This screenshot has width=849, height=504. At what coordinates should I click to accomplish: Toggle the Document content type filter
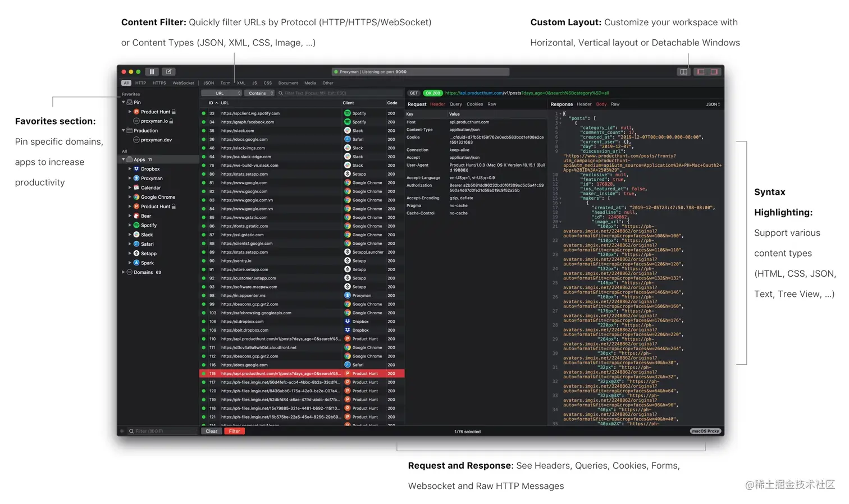click(288, 83)
